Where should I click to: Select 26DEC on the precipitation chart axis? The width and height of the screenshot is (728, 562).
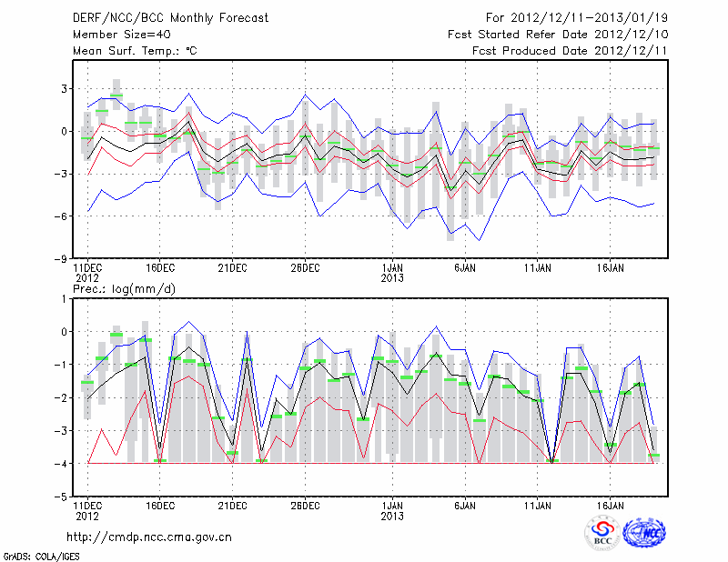305,503
